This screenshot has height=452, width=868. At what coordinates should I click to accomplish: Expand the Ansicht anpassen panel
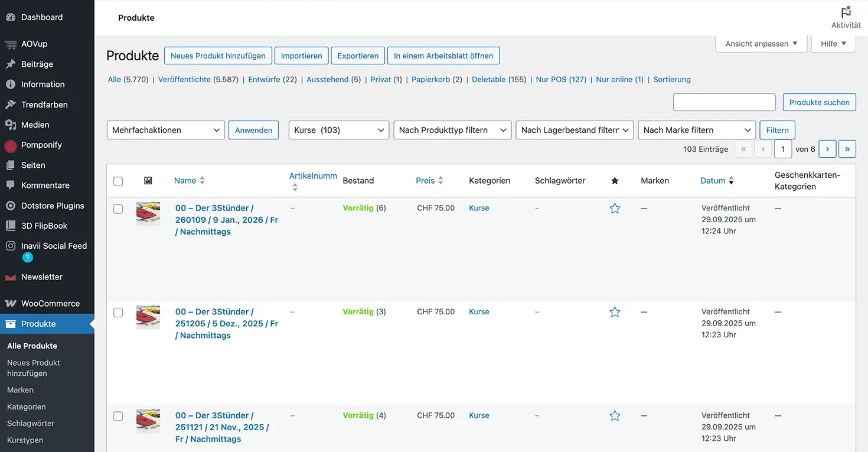761,44
